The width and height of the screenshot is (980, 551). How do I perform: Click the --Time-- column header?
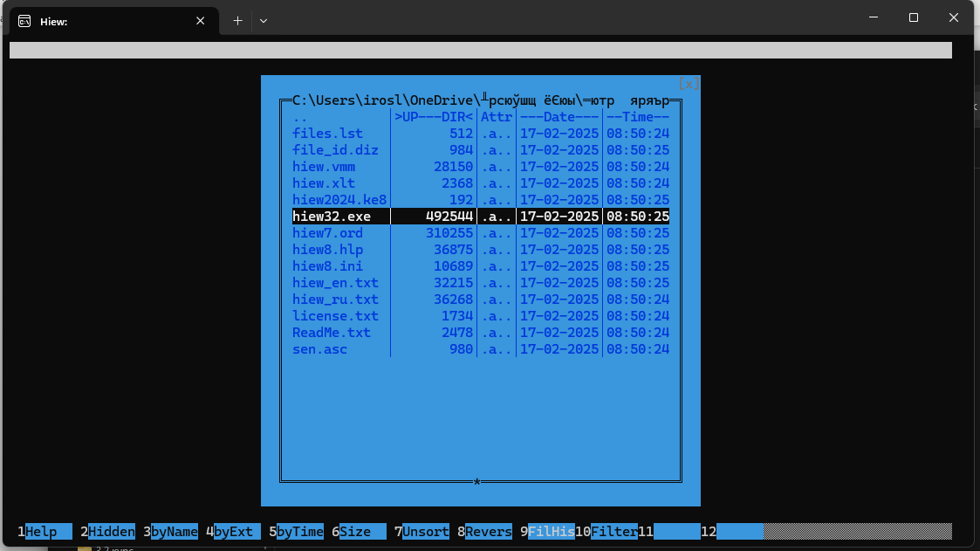(x=638, y=117)
